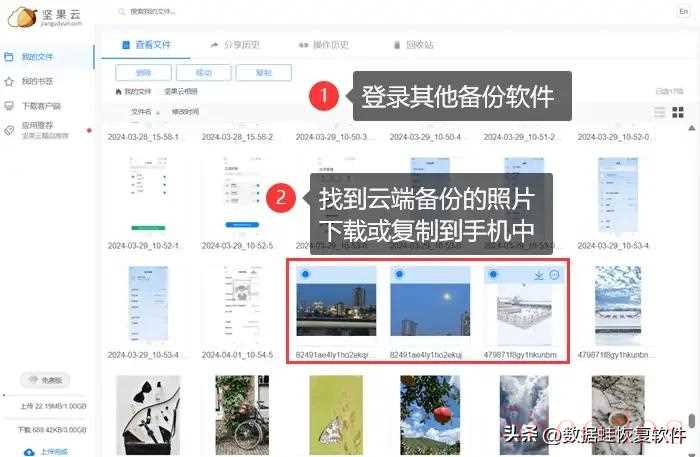Uncheck the 479871f8 snowy photo selection

click(x=493, y=275)
